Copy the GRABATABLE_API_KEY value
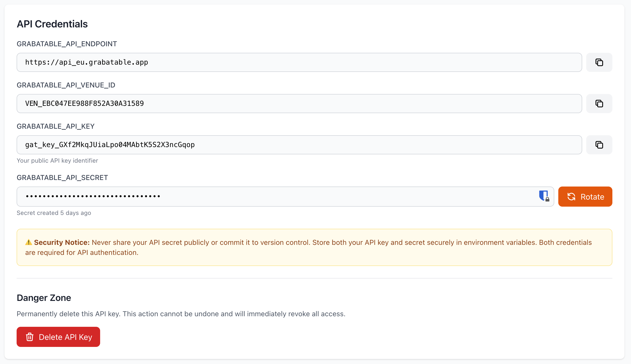Viewport: 631px width, 364px height. [x=599, y=145]
